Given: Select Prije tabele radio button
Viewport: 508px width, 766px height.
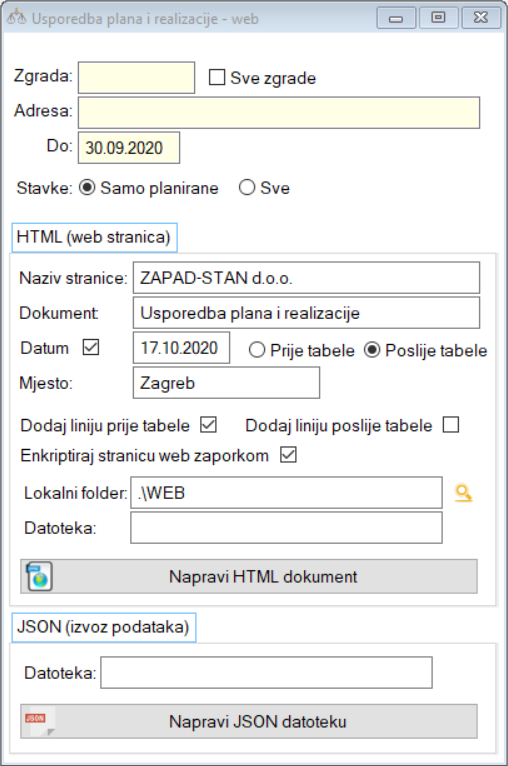Looking at the screenshot, I should click(257, 350).
